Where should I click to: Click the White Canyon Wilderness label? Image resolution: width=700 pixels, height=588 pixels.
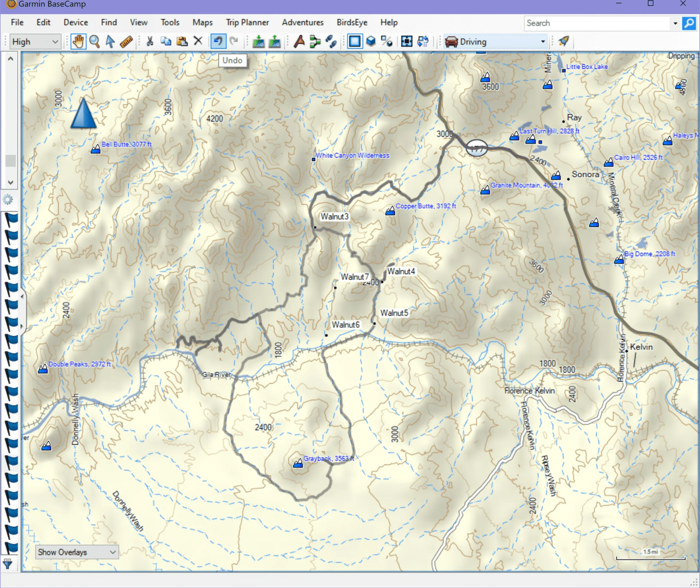pyautogui.click(x=352, y=155)
